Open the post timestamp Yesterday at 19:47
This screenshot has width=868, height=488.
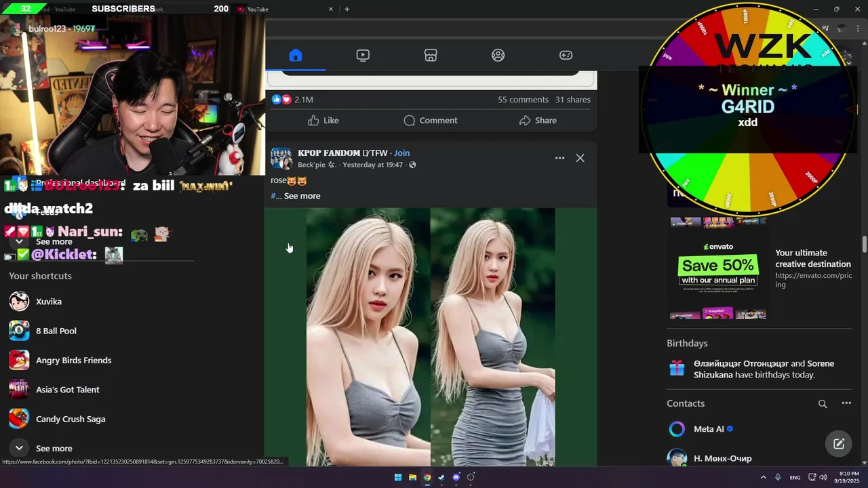(372, 165)
